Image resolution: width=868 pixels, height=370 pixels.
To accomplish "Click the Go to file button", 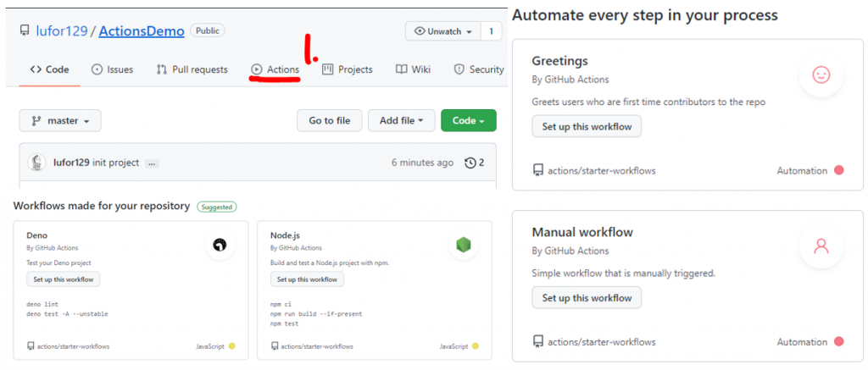I will [330, 120].
